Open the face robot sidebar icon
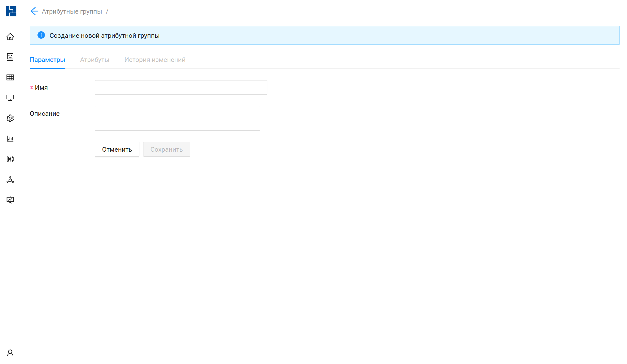 pyautogui.click(x=10, y=57)
